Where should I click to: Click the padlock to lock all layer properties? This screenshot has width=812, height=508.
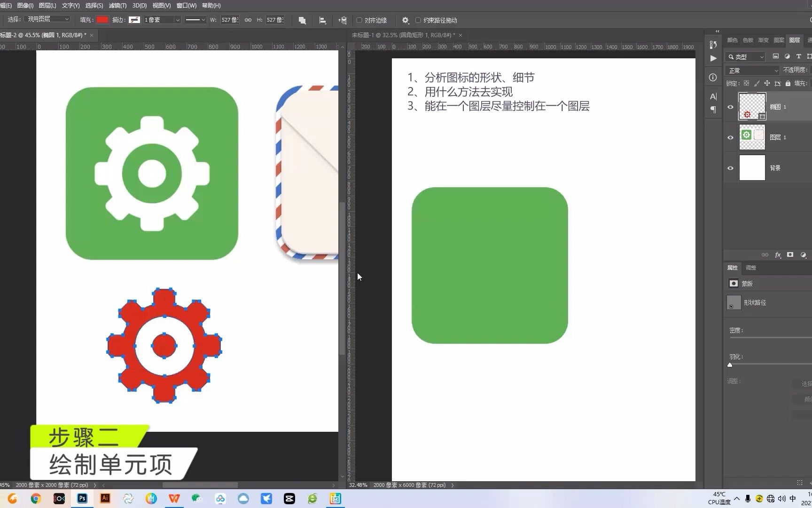(789, 83)
